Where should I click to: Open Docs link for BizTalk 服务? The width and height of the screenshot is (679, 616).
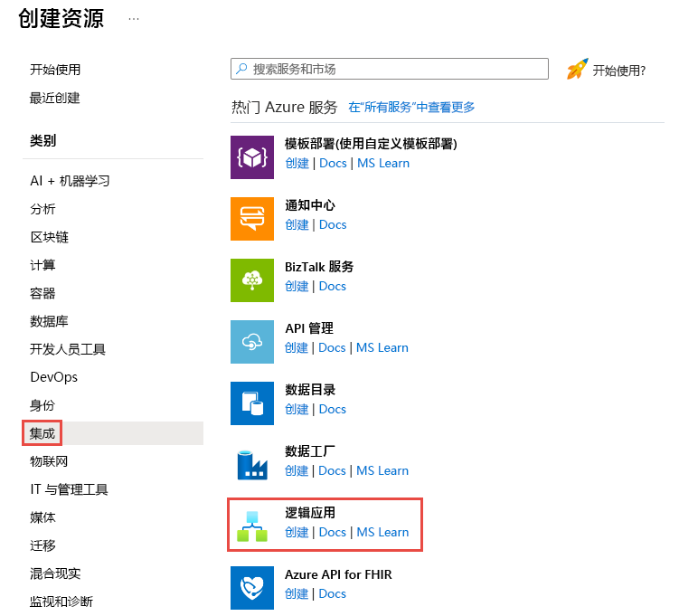coord(333,287)
